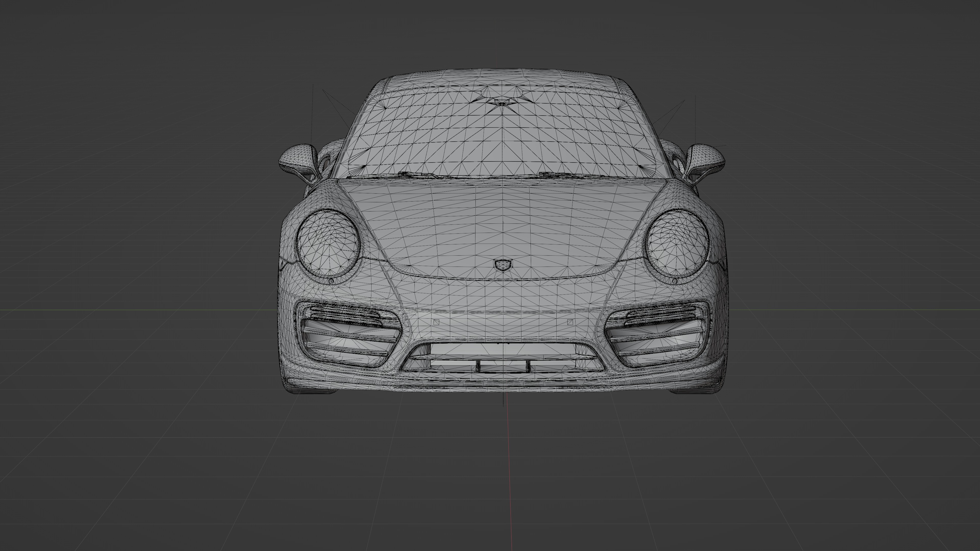Click the small washer nozzle below right headlight
This screenshot has width=980, height=551.
[675, 281]
